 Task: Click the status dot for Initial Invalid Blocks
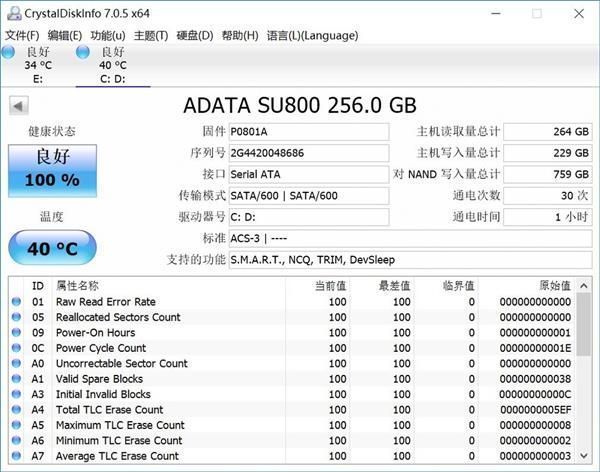[x=16, y=394]
